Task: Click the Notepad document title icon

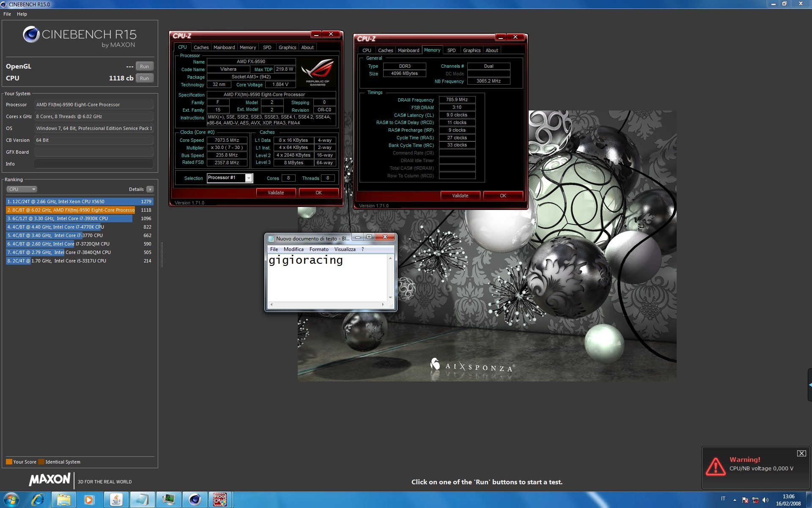Action: [x=271, y=239]
